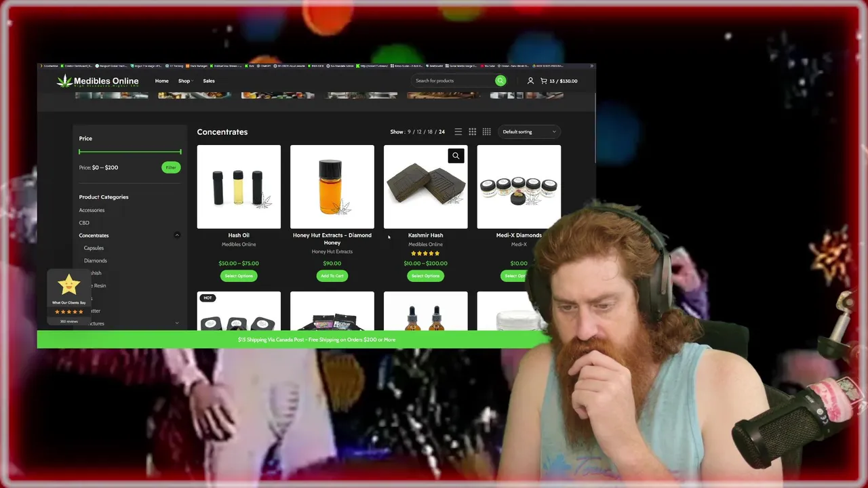The width and height of the screenshot is (868, 488).
Task: Open the Sales menu item
Action: 209,81
